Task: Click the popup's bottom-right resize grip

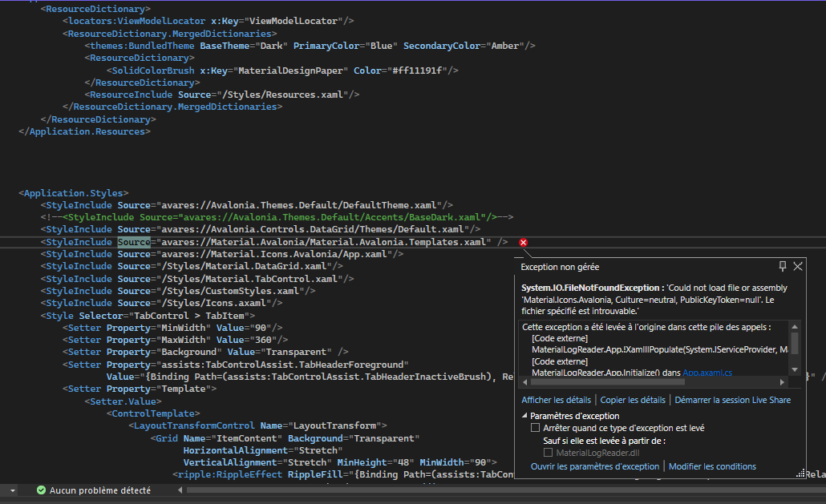Action: (x=800, y=474)
